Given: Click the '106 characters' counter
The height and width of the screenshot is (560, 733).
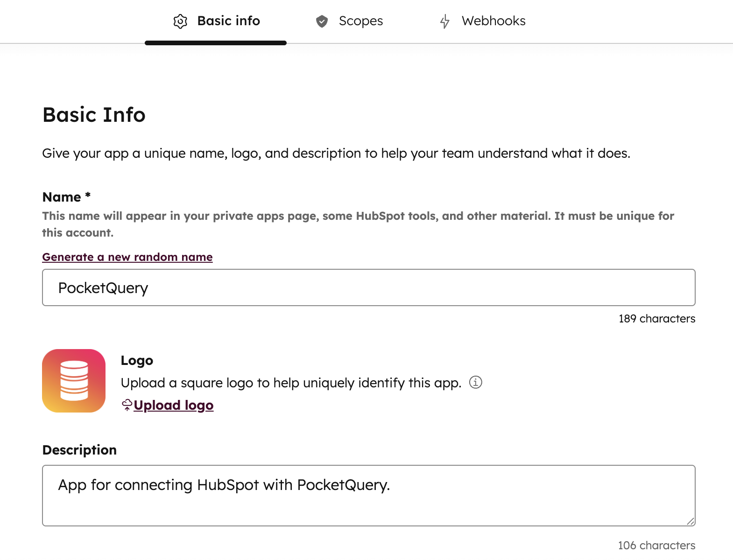Looking at the screenshot, I should click(x=656, y=546).
